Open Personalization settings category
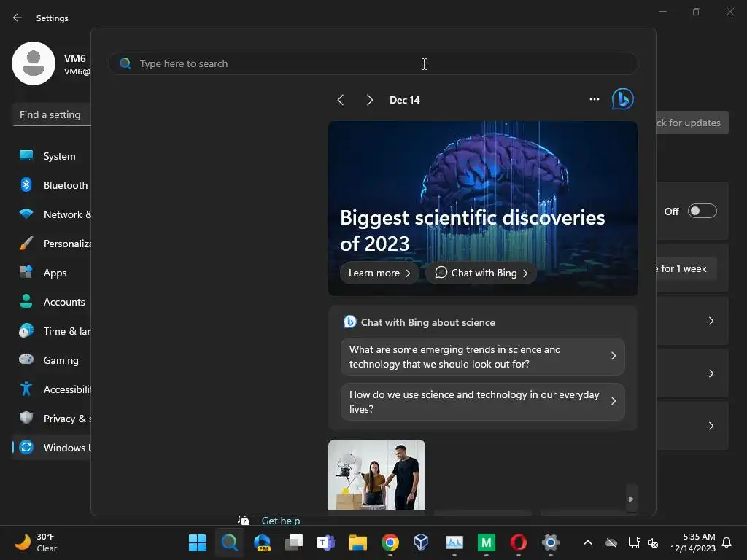747x560 pixels. [x=52, y=244]
